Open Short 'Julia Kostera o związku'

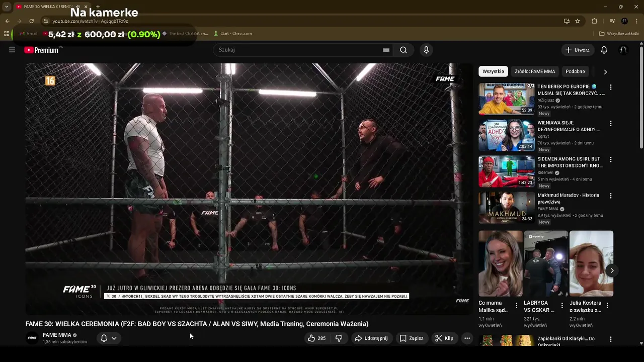point(591,263)
